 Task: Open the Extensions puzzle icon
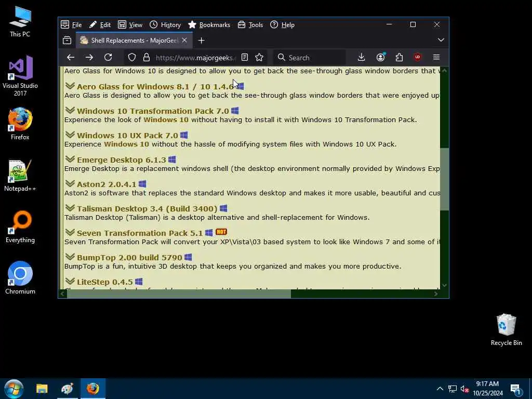[400, 57]
